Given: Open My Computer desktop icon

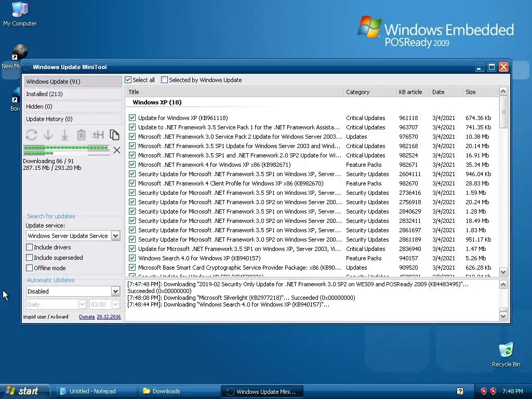Looking at the screenshot, I should tap(20, 14).
